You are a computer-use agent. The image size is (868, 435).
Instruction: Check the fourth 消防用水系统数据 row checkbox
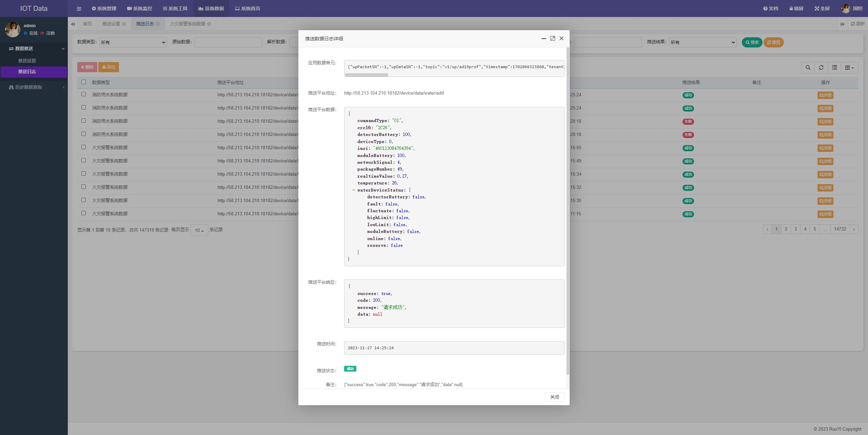(x=83, y=134)
